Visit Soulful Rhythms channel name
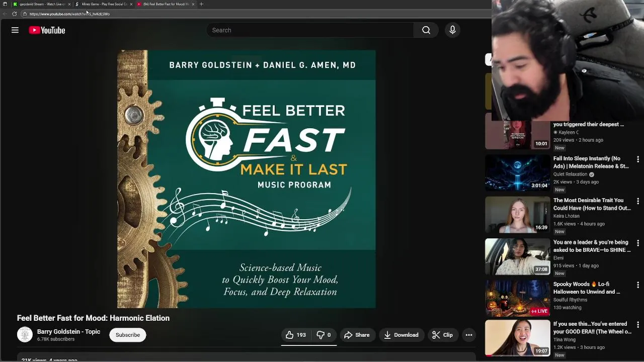 [x=570, y=300]
